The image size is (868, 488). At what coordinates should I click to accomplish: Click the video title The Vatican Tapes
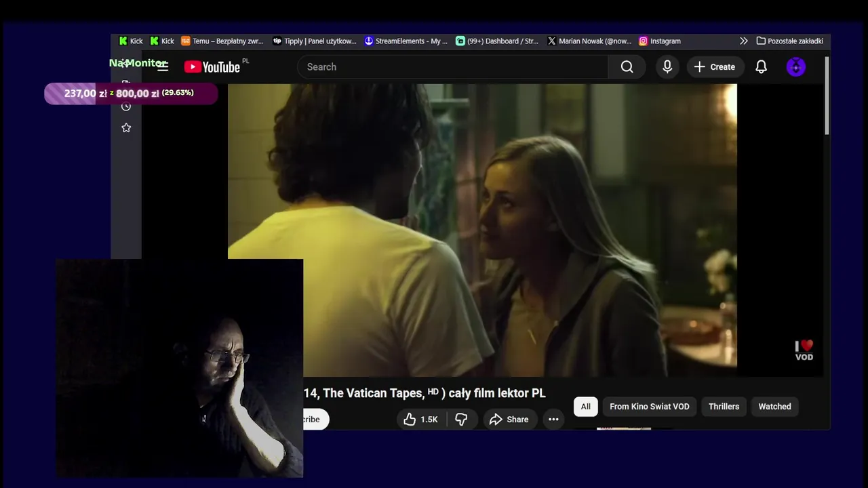pyautogui.click(x=425, y=393)
